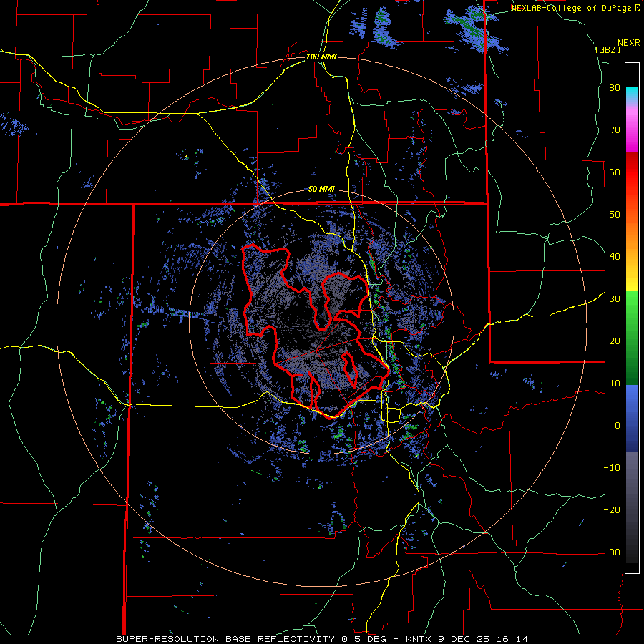Click the 80 value on the dBZ scale
The image size is (644, 644).
coord(615,88)
